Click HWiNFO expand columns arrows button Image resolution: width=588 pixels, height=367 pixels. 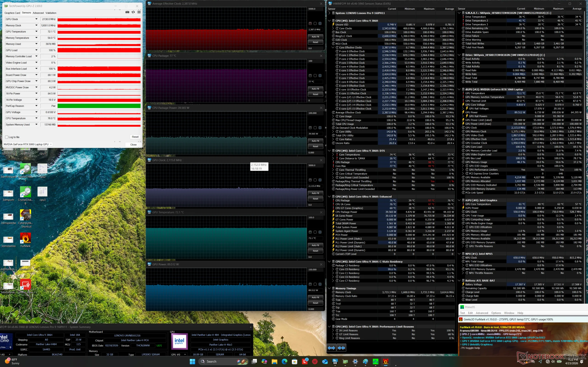pos(331,348)
